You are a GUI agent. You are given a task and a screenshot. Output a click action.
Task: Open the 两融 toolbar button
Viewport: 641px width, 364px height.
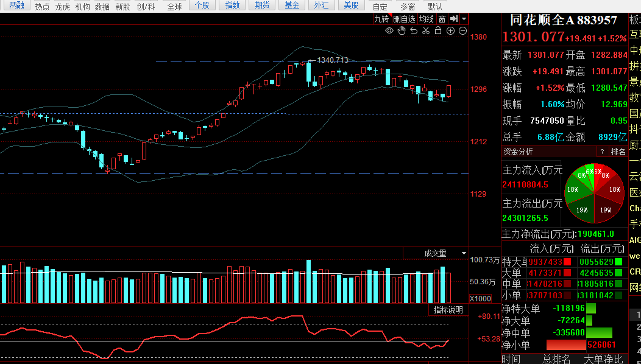17,5
